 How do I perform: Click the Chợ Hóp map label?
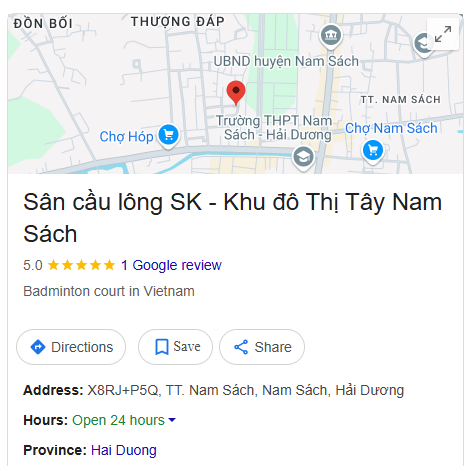click(x=126, y=137)
